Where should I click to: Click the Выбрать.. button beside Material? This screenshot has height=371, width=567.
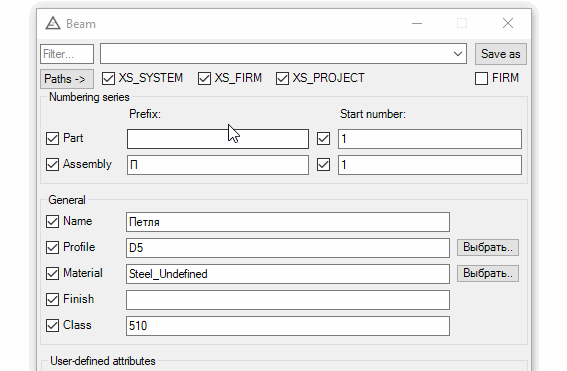(488, 273)
